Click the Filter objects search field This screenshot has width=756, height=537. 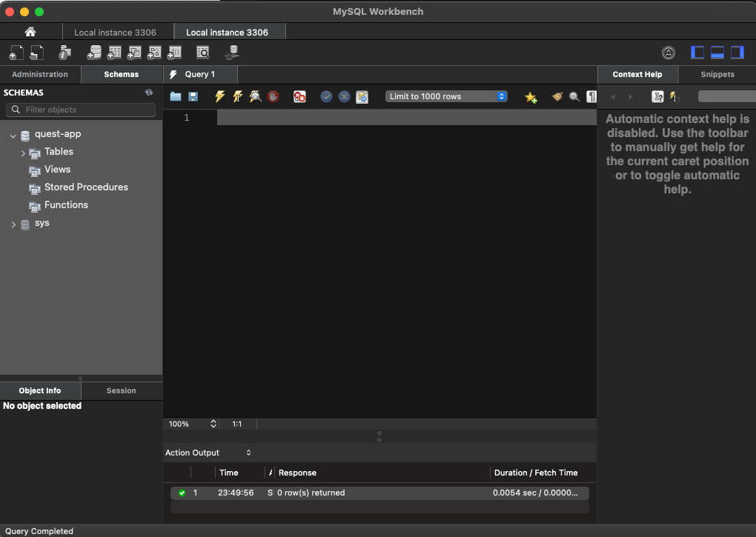[81, 110]
